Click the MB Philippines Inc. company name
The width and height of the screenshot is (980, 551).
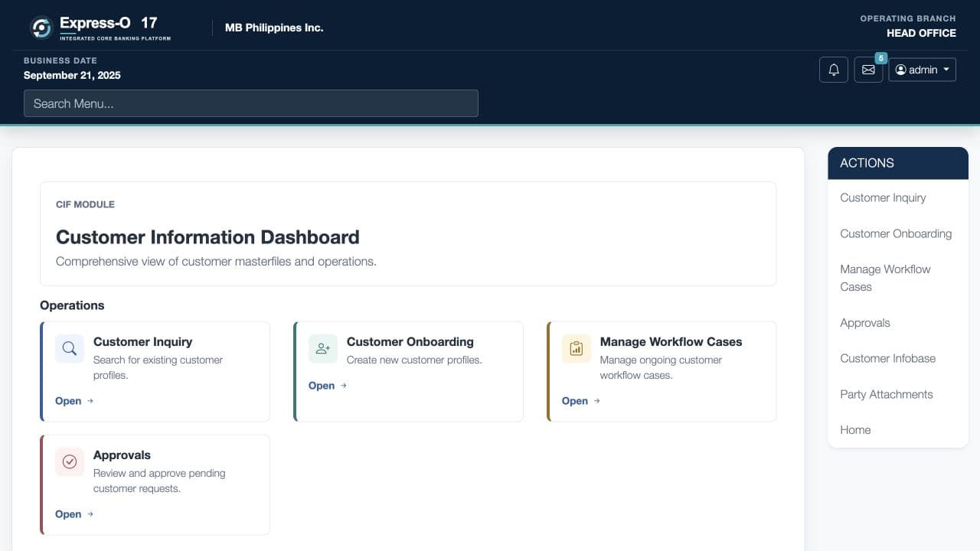click(x=274, y=28)
